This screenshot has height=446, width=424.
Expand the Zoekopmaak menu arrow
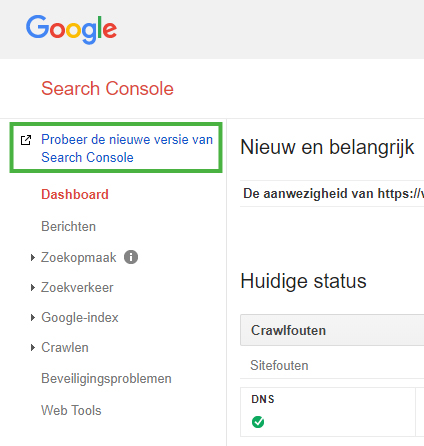pos(32,257)
